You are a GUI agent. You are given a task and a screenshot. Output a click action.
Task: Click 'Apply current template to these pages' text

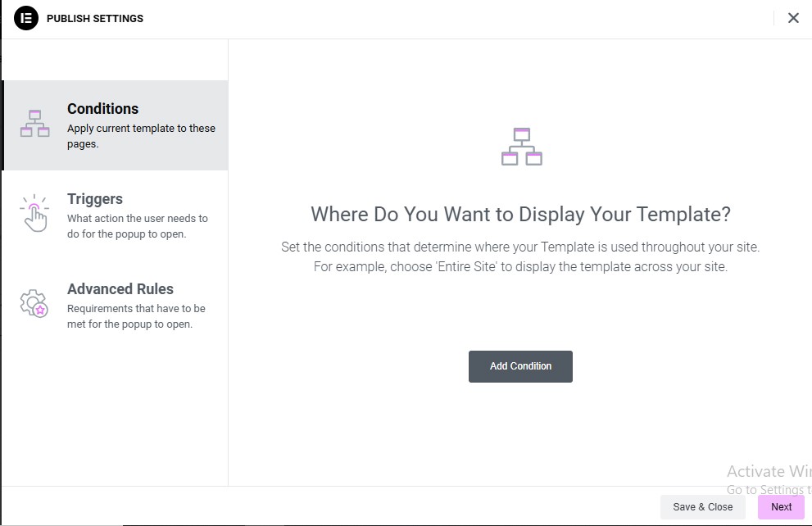click(x=141, y=136)
